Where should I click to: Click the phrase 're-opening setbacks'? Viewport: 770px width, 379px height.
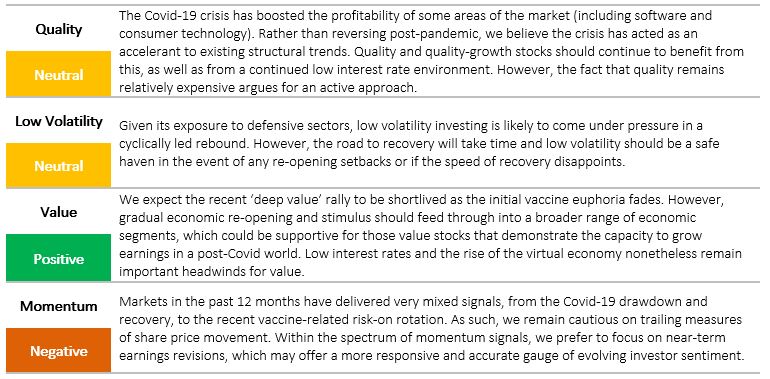[x=340, y=162]
